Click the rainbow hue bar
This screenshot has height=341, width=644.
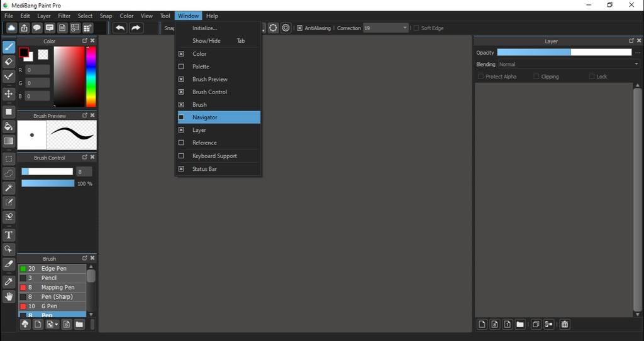pos(91,77)
